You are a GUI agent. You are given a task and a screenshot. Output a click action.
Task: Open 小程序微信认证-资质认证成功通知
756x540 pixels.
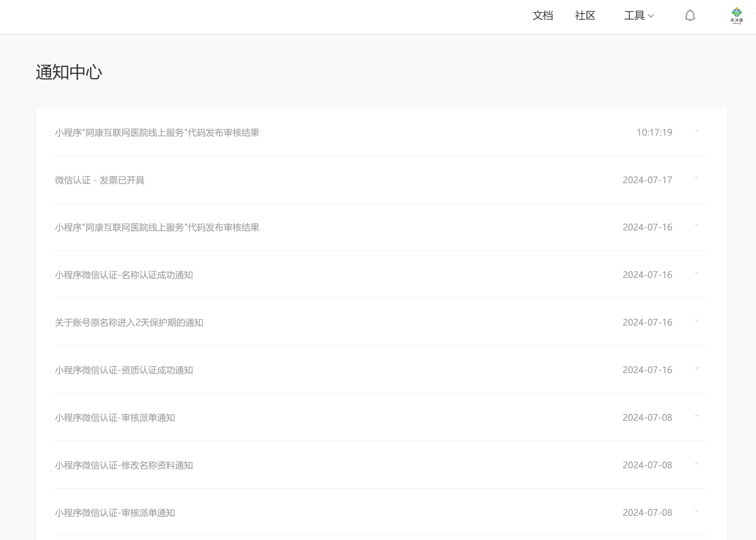(x=124, y=370)
